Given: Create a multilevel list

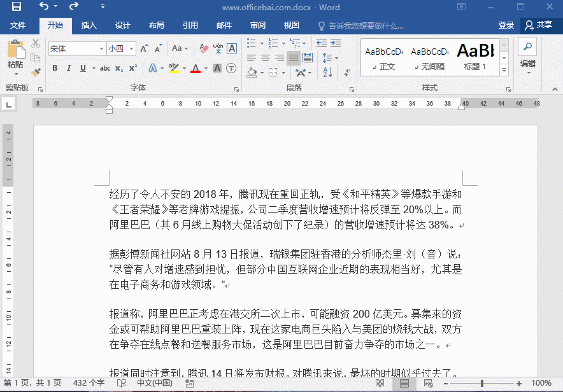Looking at the screenshot, I should (295, 43).
